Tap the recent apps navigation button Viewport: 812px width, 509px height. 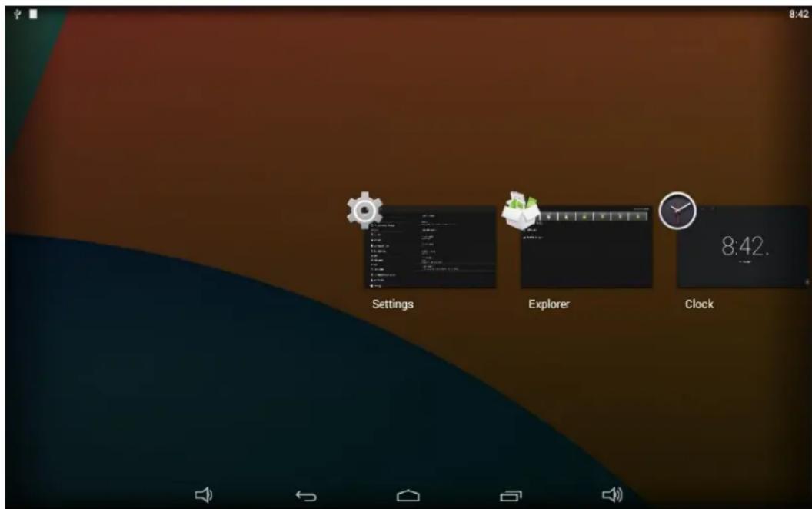click(511, 495)
